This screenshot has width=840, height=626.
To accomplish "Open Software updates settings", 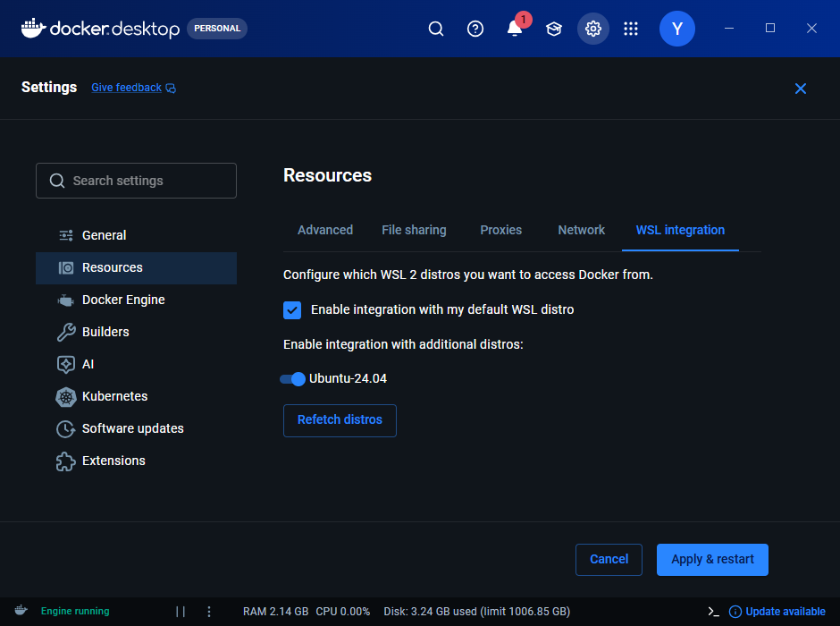I will click(136, 428).
